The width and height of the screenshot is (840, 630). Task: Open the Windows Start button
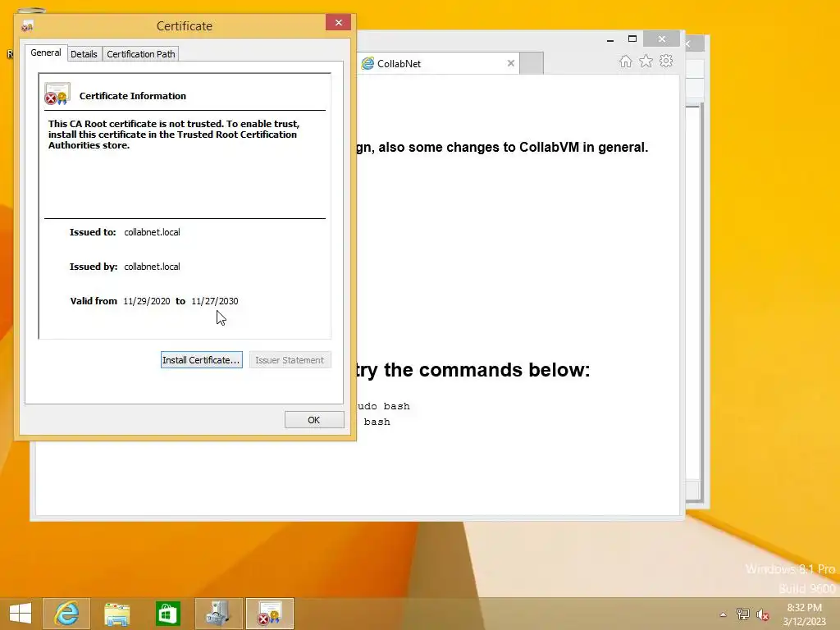click(x=21, y=614)
